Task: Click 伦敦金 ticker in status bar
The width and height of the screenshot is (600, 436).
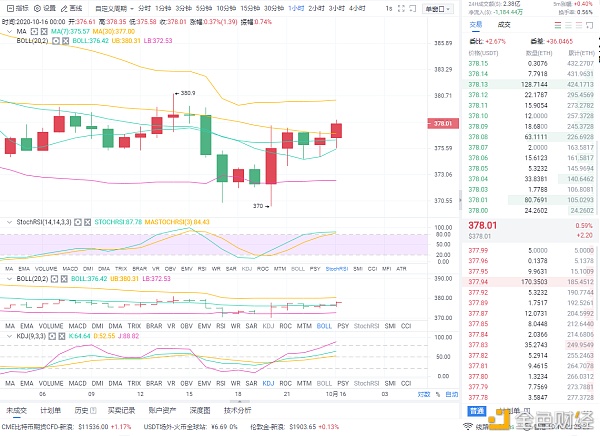Action: [295, 426]
